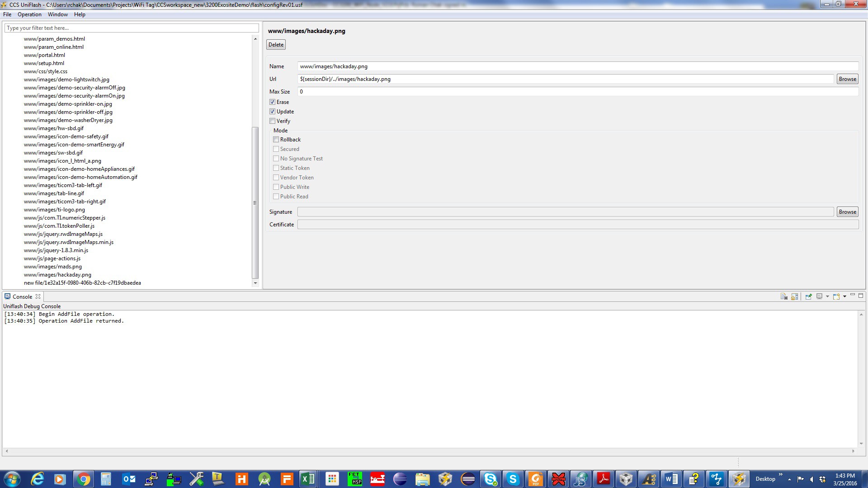
Task: Click Browse next to the Url field
Action: click(847, 79)
